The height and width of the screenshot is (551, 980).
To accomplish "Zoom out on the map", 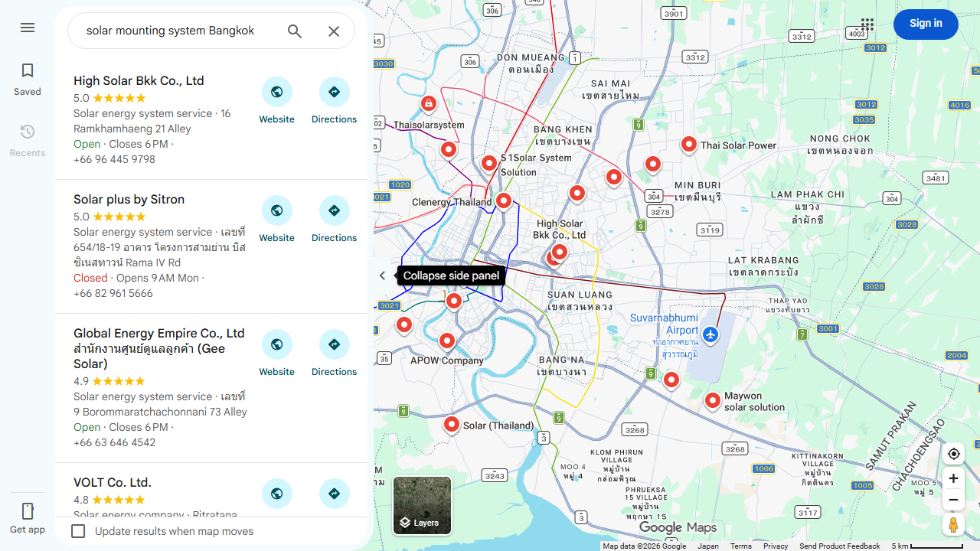I will click(953, 500).
